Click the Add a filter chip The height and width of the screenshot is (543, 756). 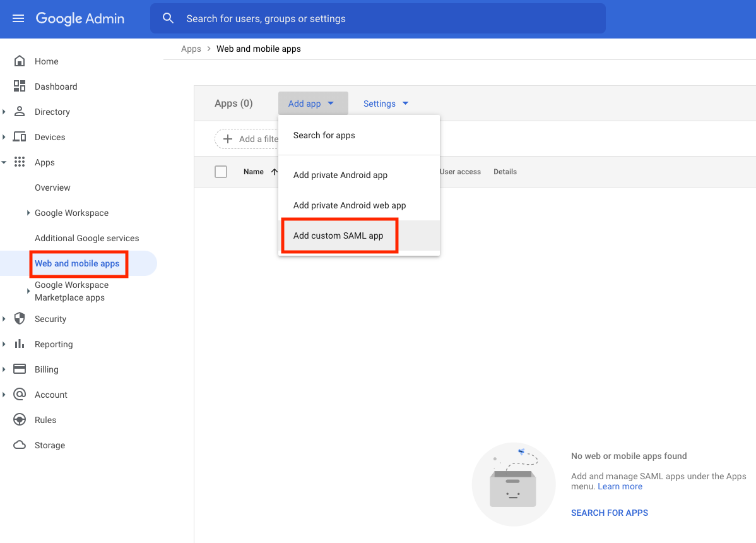247,139
